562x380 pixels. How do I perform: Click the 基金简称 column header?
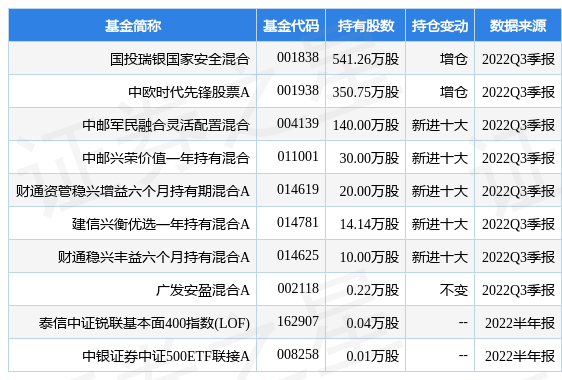pyautogui.click(x=133, y=26)
